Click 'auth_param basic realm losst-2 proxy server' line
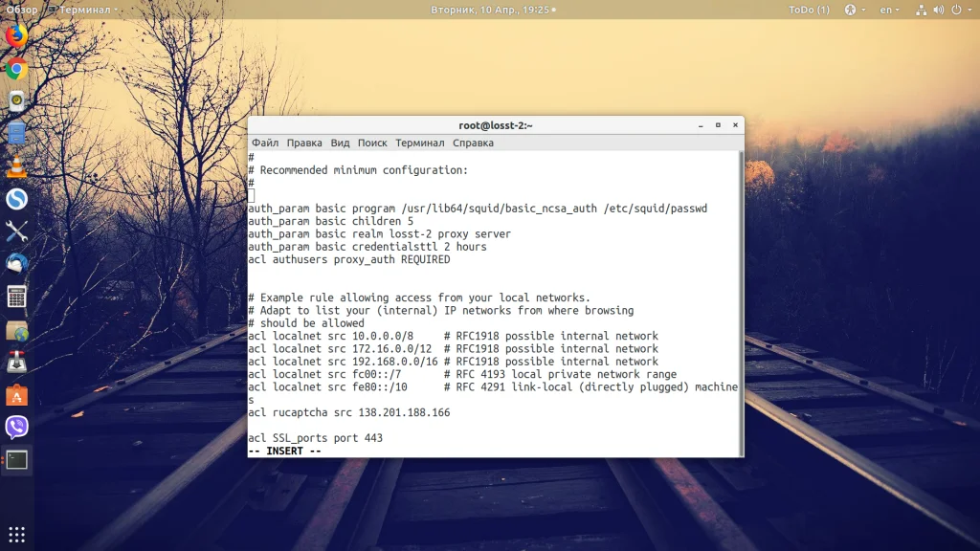This screenshot has height=551, width=980. point(379,233)
